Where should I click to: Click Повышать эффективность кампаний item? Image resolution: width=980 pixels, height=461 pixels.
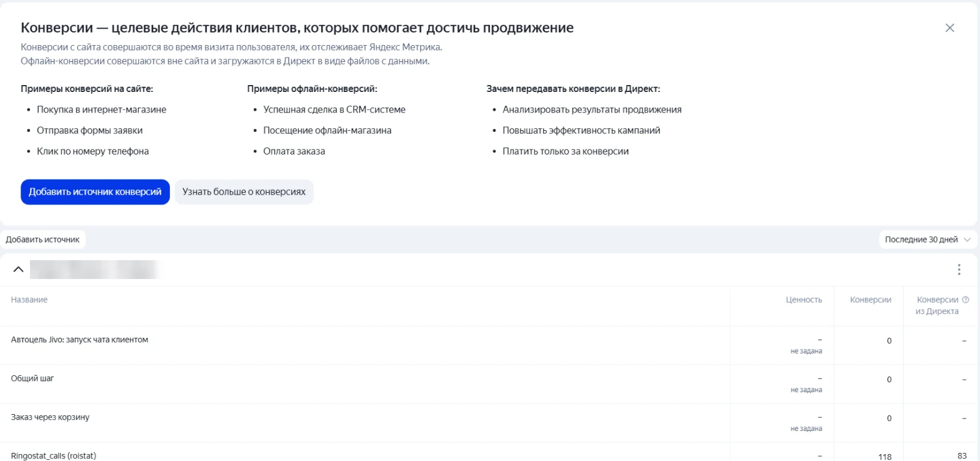point(581,131)
